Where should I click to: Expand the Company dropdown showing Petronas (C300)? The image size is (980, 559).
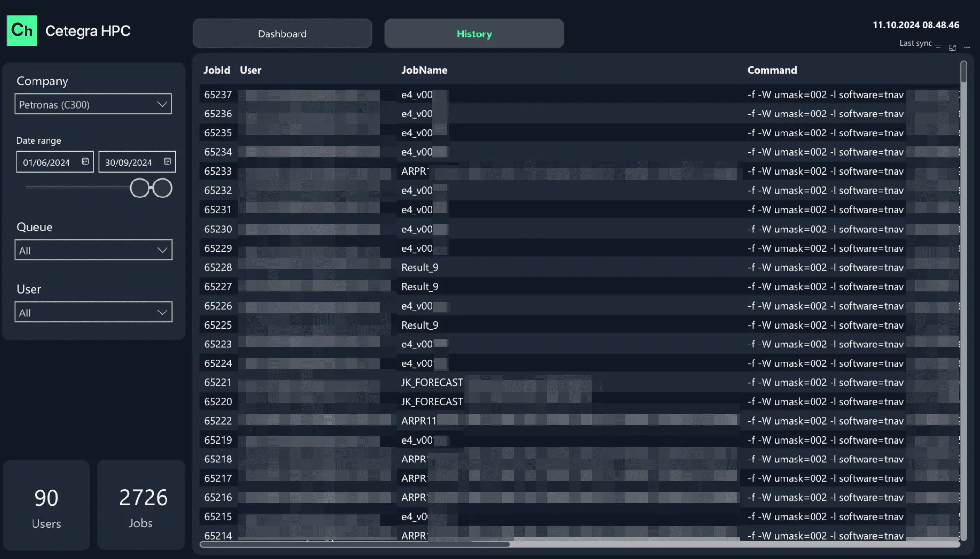[x=93, y=104]
